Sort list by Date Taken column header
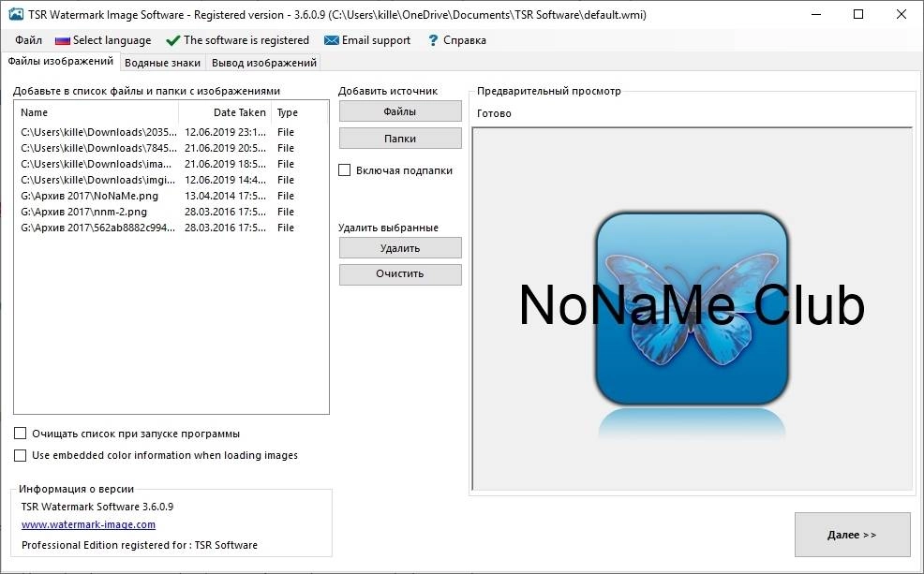924x574 pixels. pyautogui.click(x=225, y=112)
